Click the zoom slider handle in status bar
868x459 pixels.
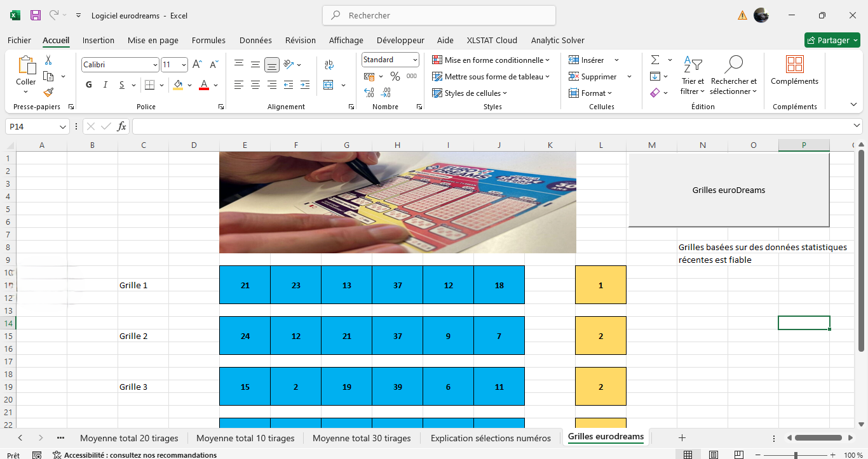click(796, 455)
